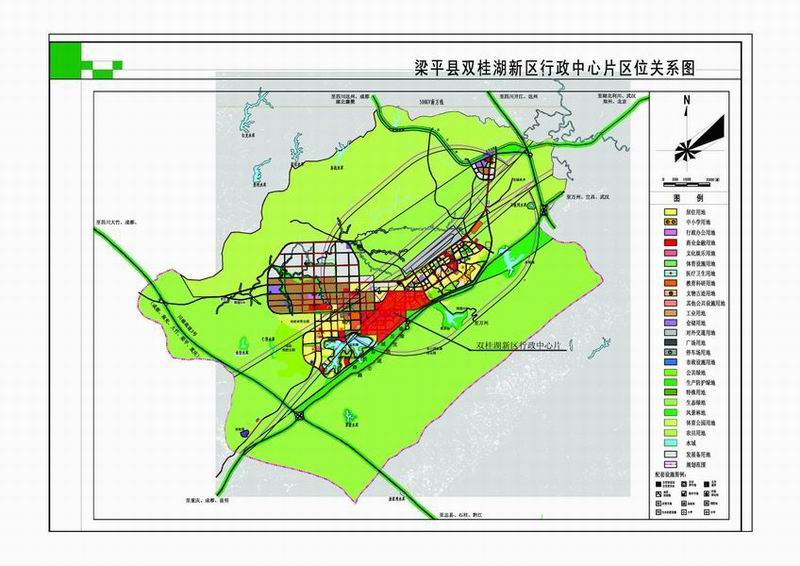Select the 规划范围 boundary legend symbol
This screenshot has height=566, width=800.
coord(670,464)
